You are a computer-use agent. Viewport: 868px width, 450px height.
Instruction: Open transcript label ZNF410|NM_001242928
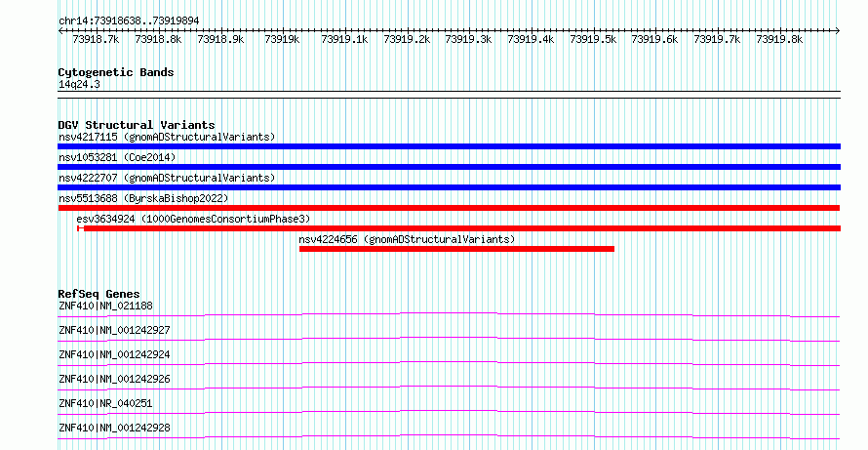click(114, 428)
